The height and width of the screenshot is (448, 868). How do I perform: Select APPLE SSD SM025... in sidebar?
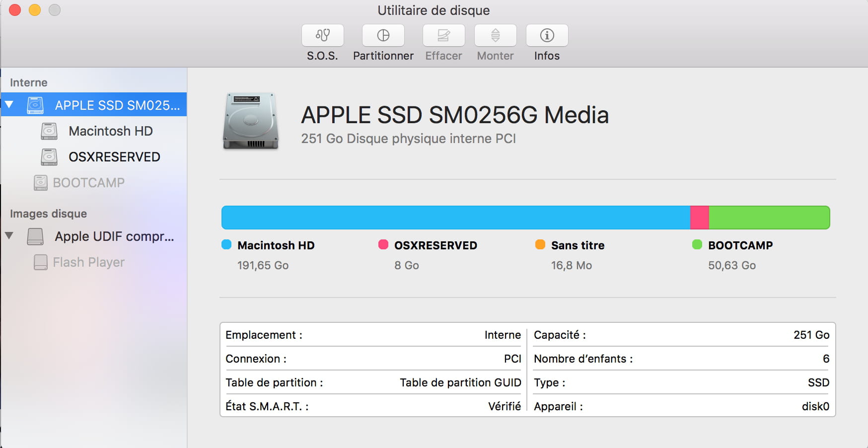[x=94, y=105]
